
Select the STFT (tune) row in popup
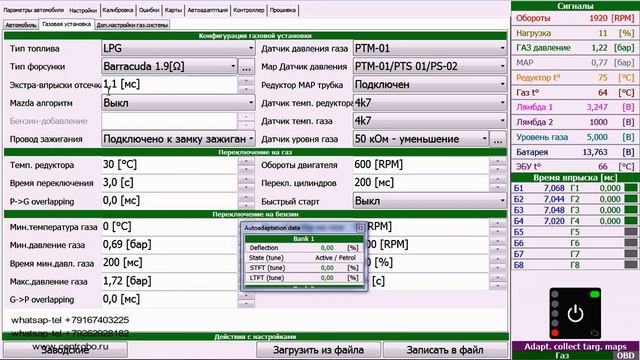point(303,268)
